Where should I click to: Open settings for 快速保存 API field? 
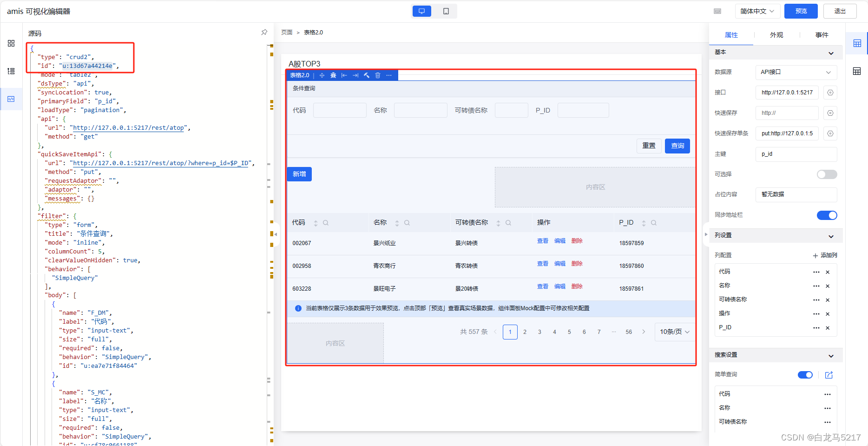[830, 113]
